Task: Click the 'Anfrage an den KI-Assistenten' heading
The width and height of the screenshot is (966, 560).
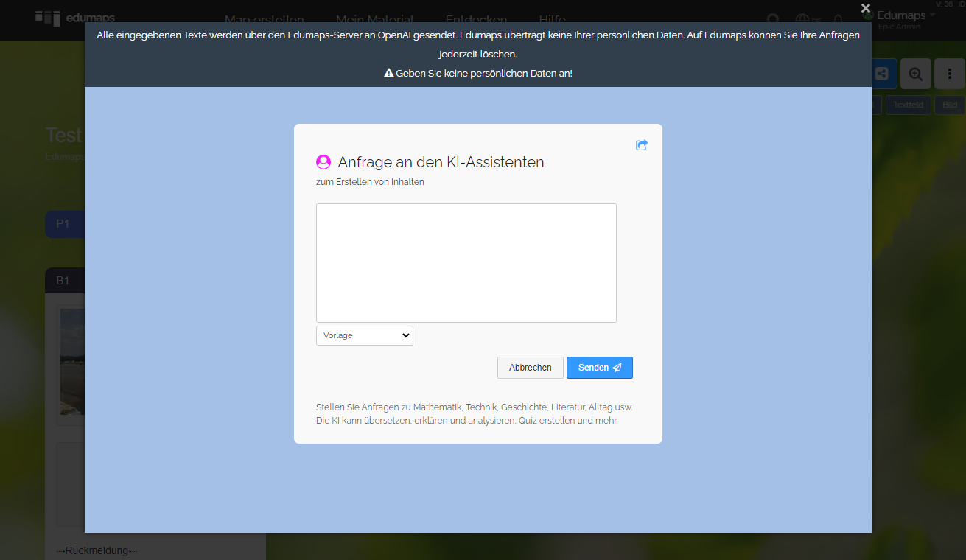Action: point(441,162)
